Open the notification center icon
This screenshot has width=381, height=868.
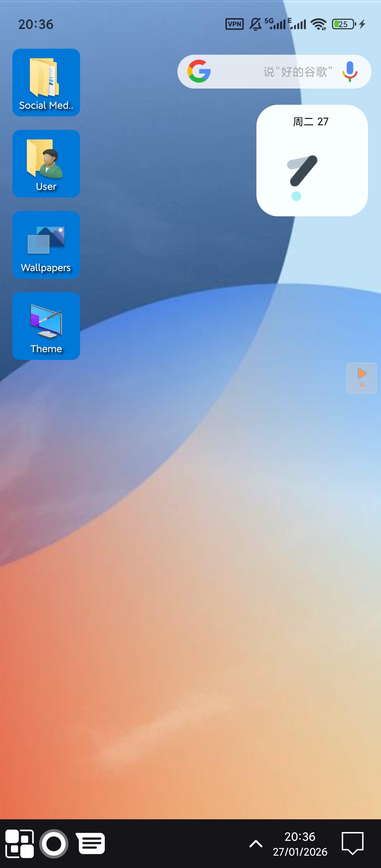point(352,844)
